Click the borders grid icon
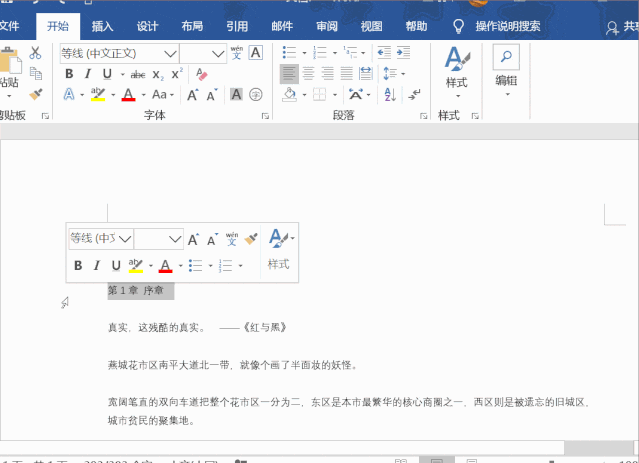Viewport: 639px width, 463px height. point(320,95)
